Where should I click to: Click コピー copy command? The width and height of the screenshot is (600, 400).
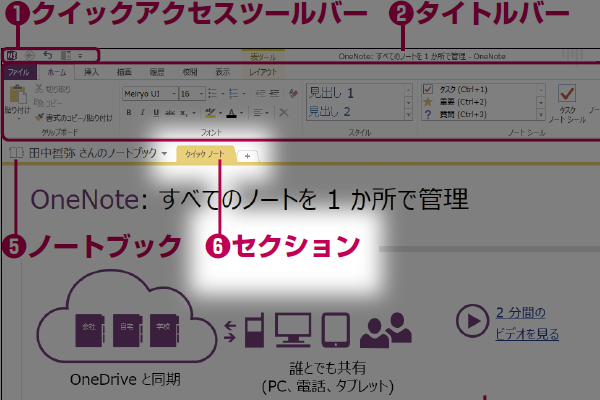tap(48, 103)
